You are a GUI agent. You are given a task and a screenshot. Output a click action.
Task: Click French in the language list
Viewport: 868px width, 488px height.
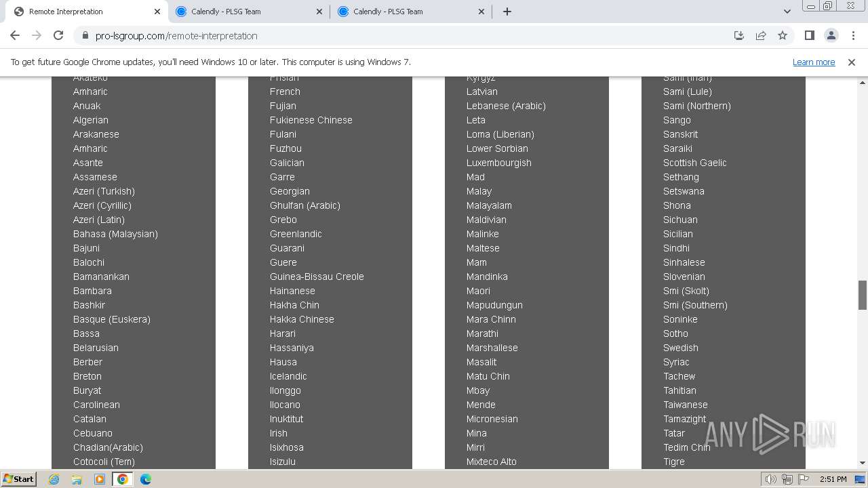coord(285,91)
